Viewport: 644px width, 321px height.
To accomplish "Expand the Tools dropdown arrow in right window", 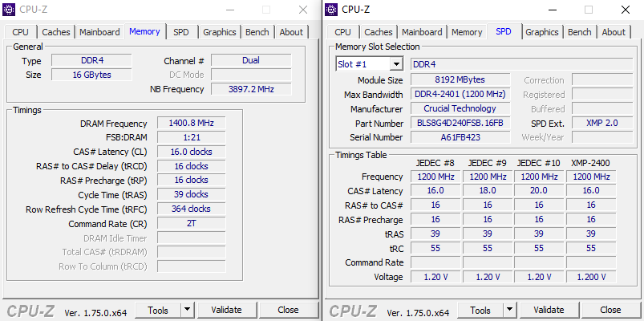I will 509,310.
